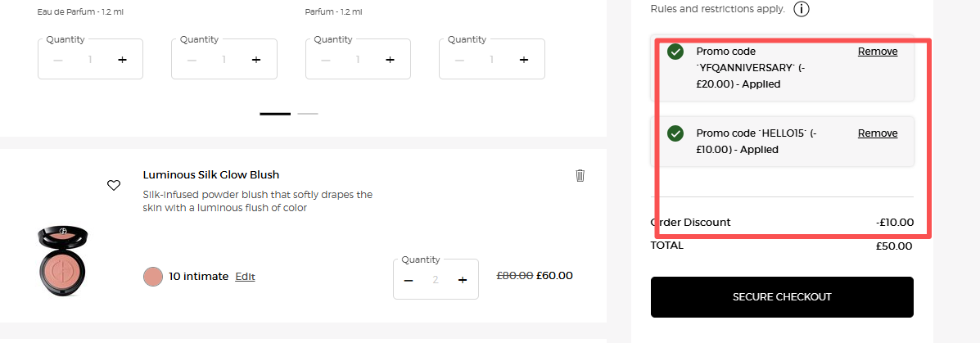The width and height of the screenshot is (980, 343).
Task: Open the blush compact product thumbnail
Action: click(x=62, y=262)
